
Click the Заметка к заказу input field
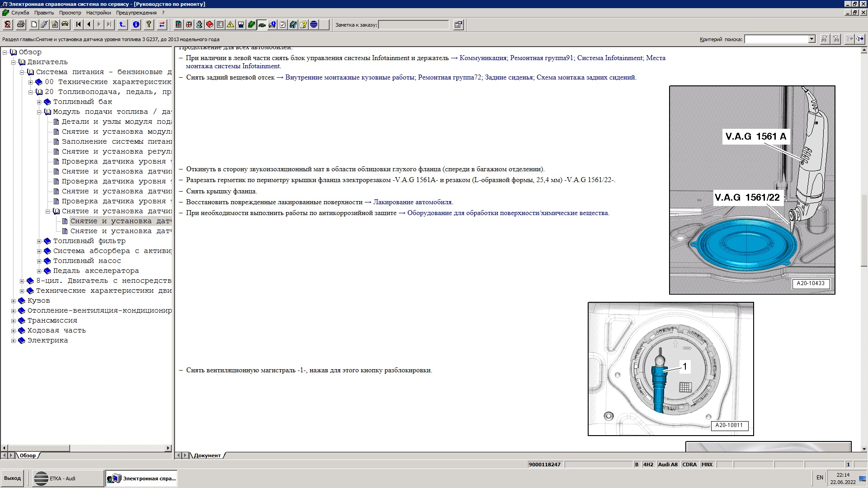point(413,25)
